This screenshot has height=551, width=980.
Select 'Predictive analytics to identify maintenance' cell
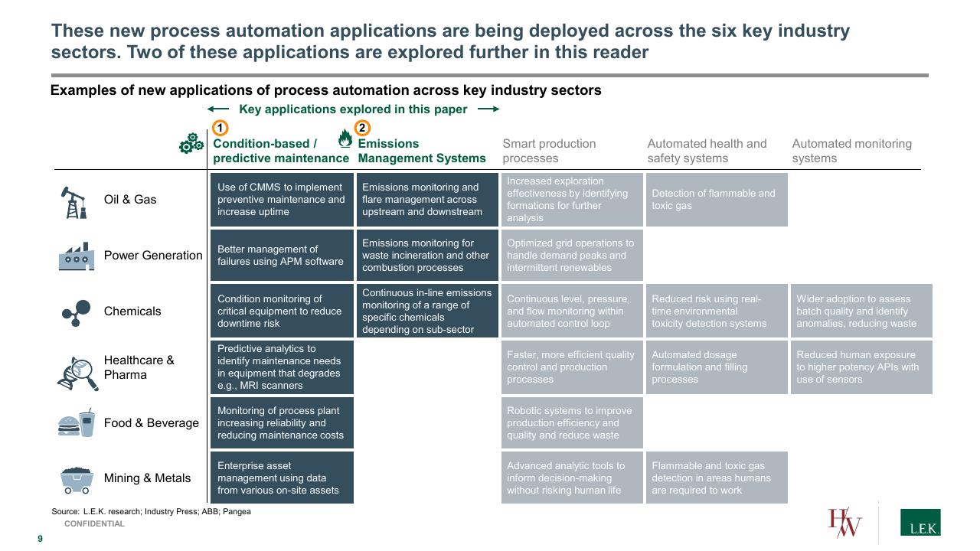(282, 367)
